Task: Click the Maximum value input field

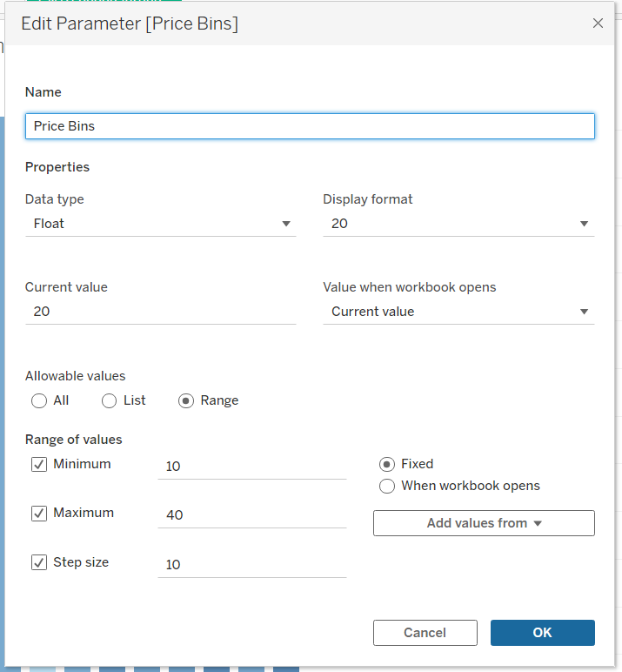Action: coord(251,515)
